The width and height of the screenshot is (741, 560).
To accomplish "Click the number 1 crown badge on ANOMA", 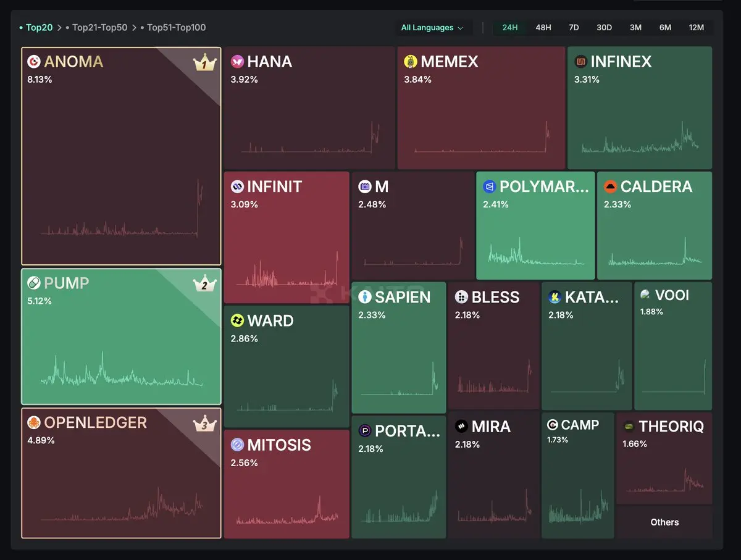I will point(204,62).
